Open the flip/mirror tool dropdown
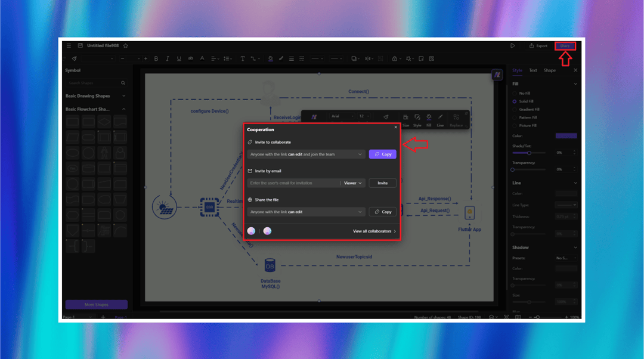This screenshot has height=359, width=644. [369, 58]
